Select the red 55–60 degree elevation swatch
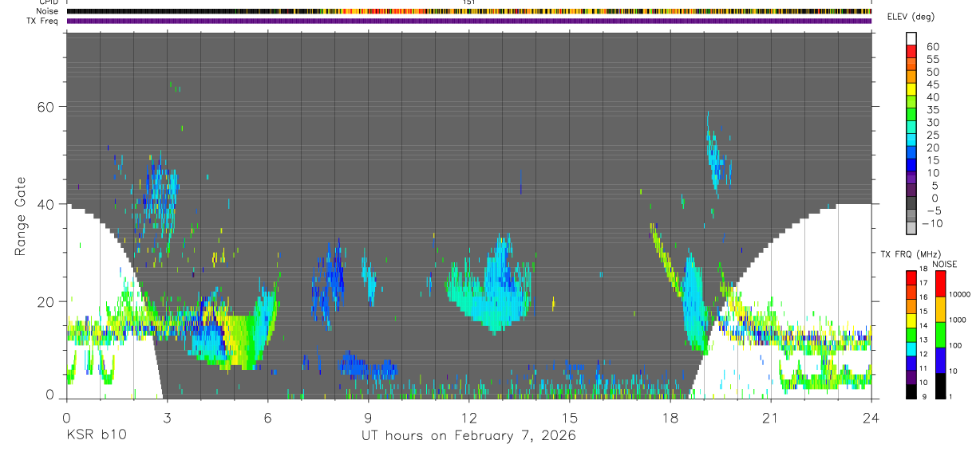 tap(911, 52)
